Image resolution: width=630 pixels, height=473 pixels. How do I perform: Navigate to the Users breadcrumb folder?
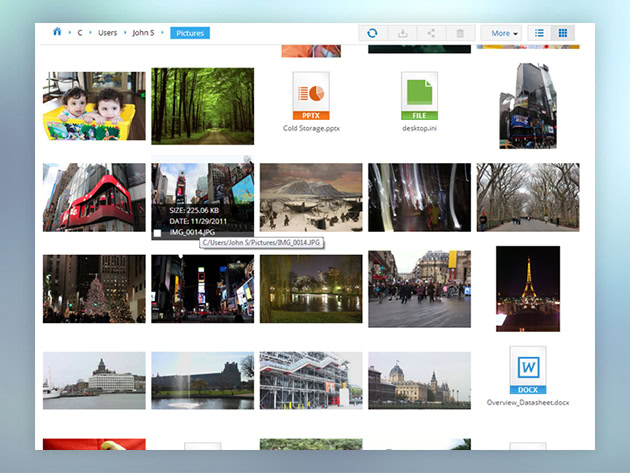pos(107,33)
